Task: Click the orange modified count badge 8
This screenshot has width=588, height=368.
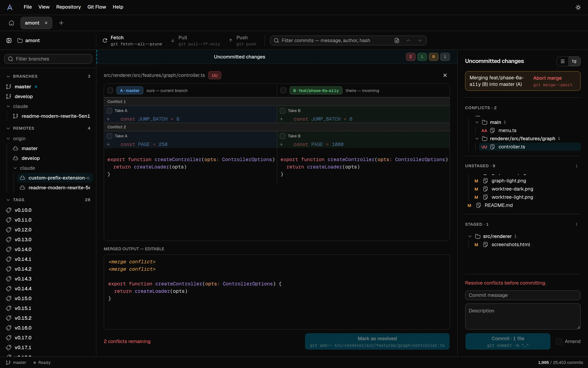Action: point(433,57)
